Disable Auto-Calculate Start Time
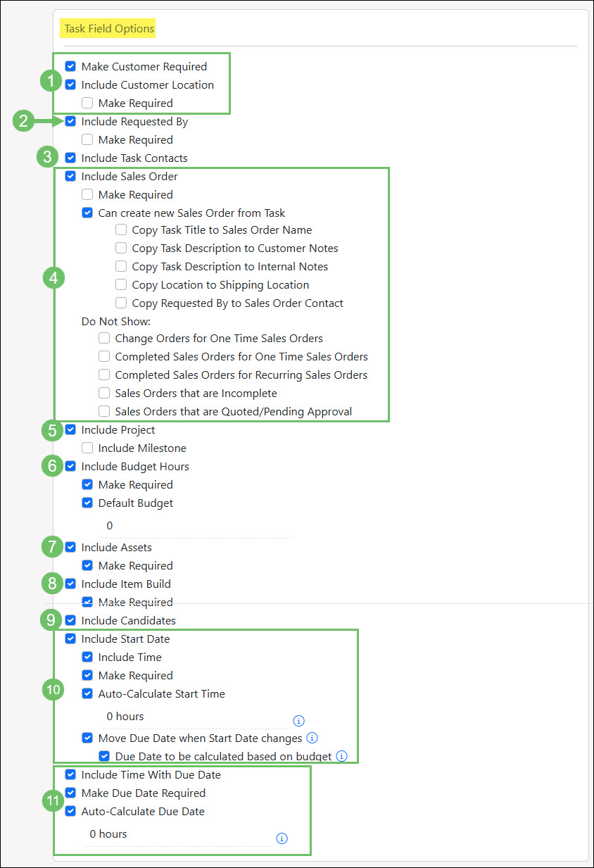The image size is (594, 868). click(87, 693)
